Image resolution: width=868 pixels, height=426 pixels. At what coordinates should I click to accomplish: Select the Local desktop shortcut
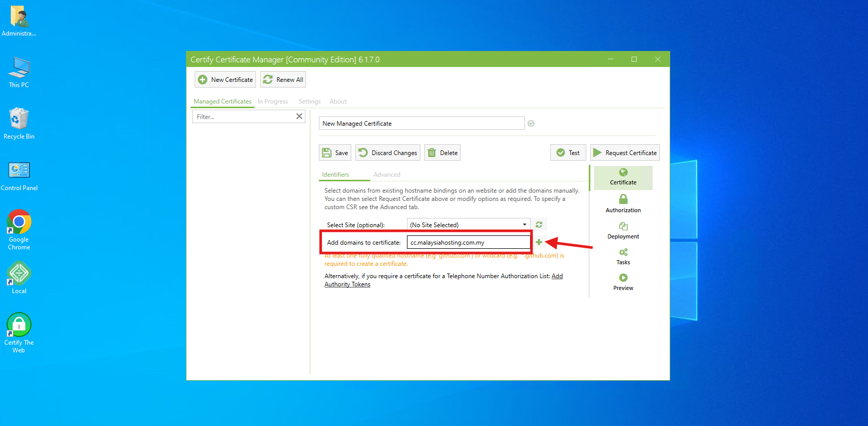(x=19, y=278)
